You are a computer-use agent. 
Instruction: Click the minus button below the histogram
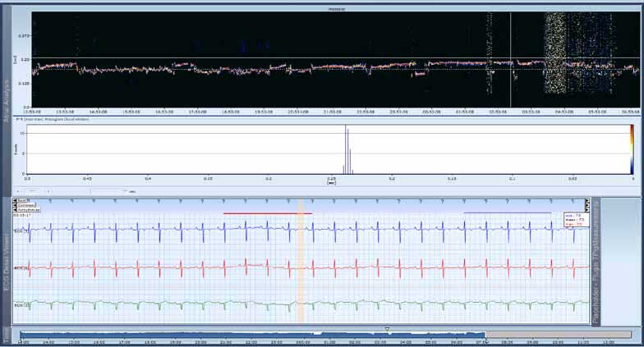[18, 191]
